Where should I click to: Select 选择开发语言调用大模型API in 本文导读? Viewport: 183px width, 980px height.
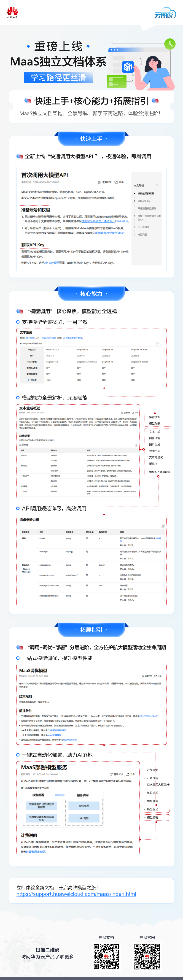[149, 218]
